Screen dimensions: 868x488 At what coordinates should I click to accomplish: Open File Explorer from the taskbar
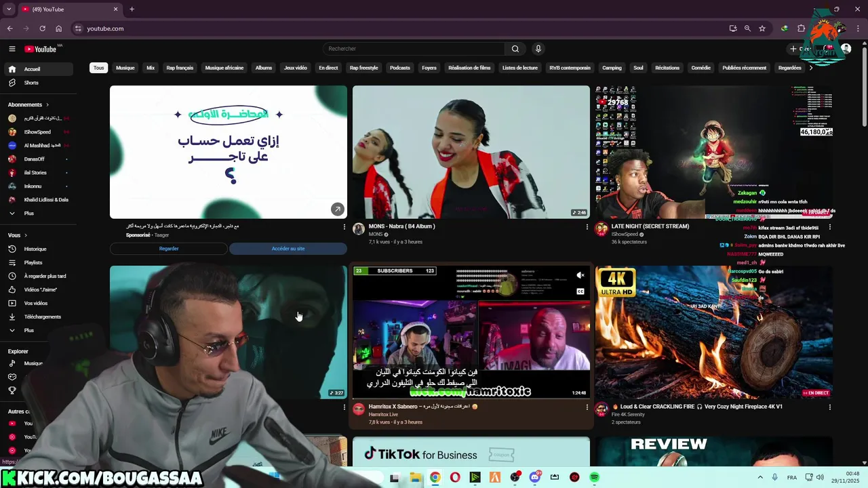point(414,477)
